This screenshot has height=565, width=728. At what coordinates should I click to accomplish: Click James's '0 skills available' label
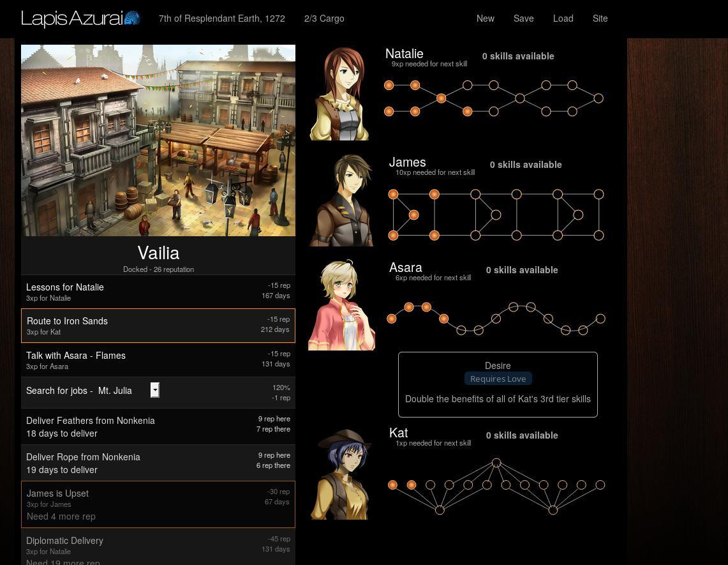[526, 165]
